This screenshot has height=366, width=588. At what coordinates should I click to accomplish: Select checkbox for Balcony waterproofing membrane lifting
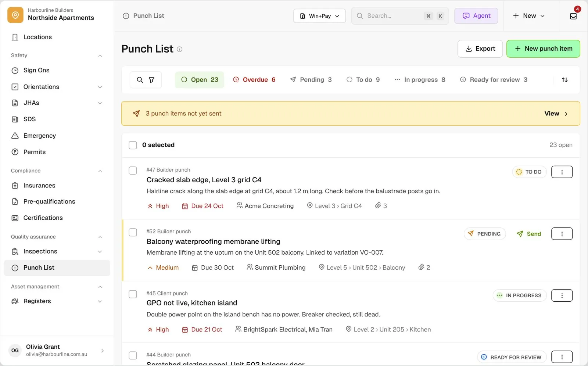133,232
